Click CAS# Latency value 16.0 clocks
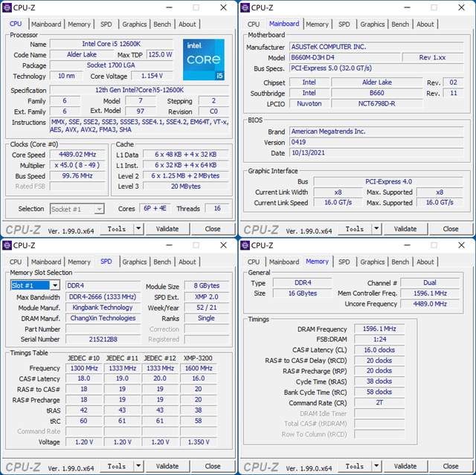Image resolution: width=476 pixels, height=475 pixels. (379, 350)
